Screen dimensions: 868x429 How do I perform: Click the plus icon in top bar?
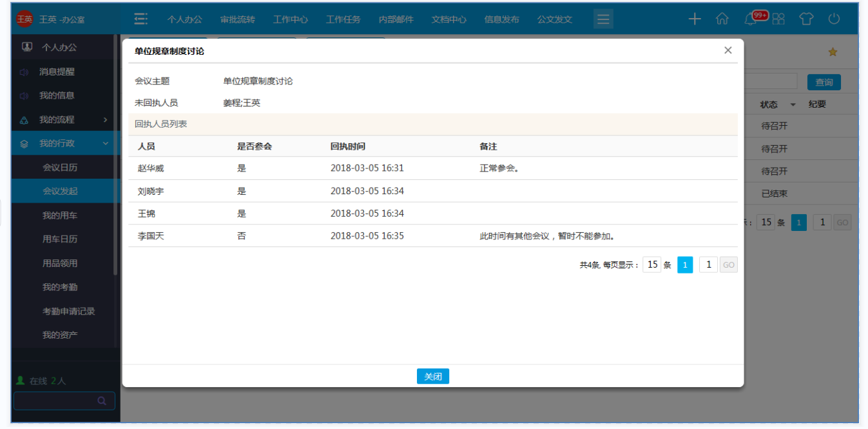click(694, 19)
